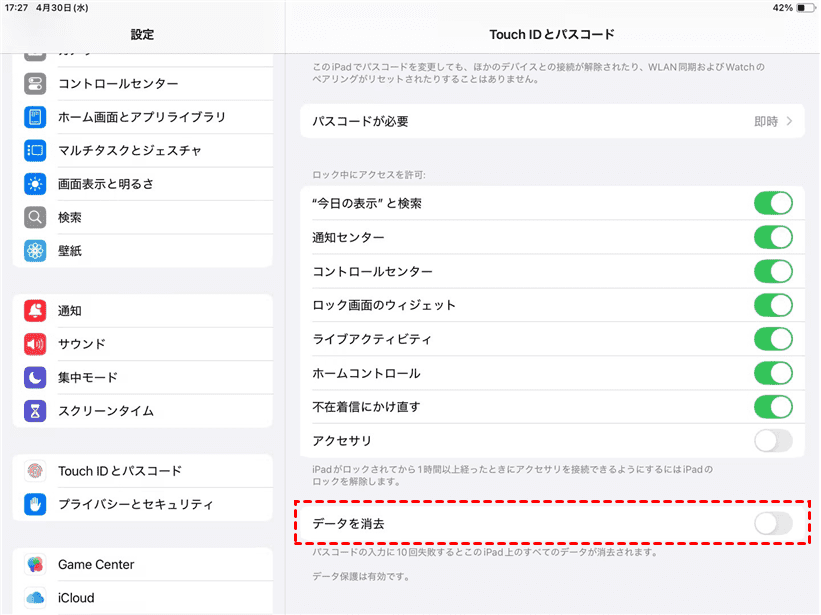Viewport: 821px width, 615px height.
Task: Disable the Notification Center (通知センター) lock access toggle
Action: (x=772, y=237)
